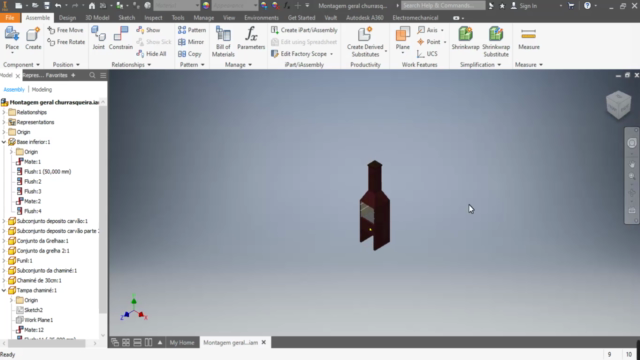Click the Search Help & Commands field
The width and height of the screenshot is (640, 360).
pos(443,6)
